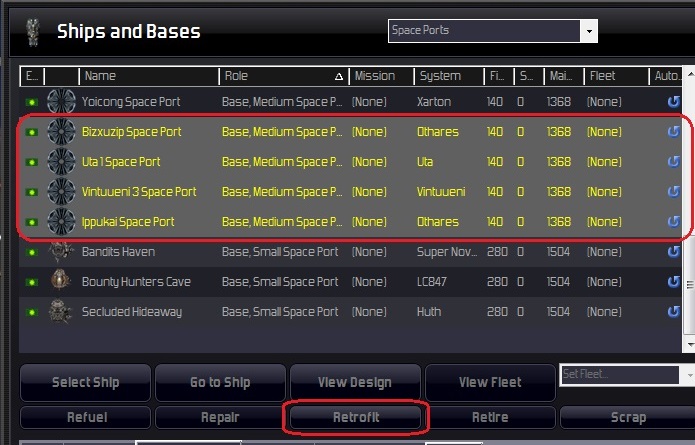Sort list by Auto column header
Viewport: 695px width, 445px height.
[x=666, y=76]
